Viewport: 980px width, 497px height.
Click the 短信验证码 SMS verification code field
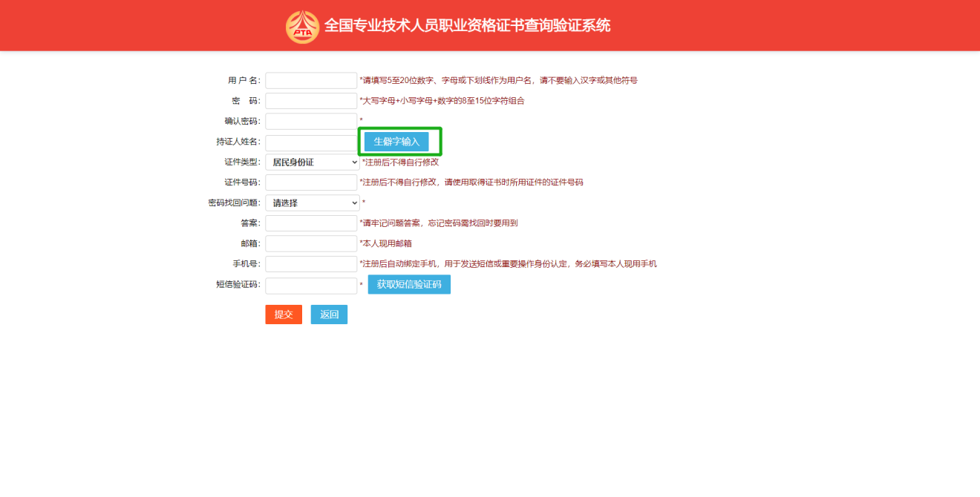[x=310, y=284]
